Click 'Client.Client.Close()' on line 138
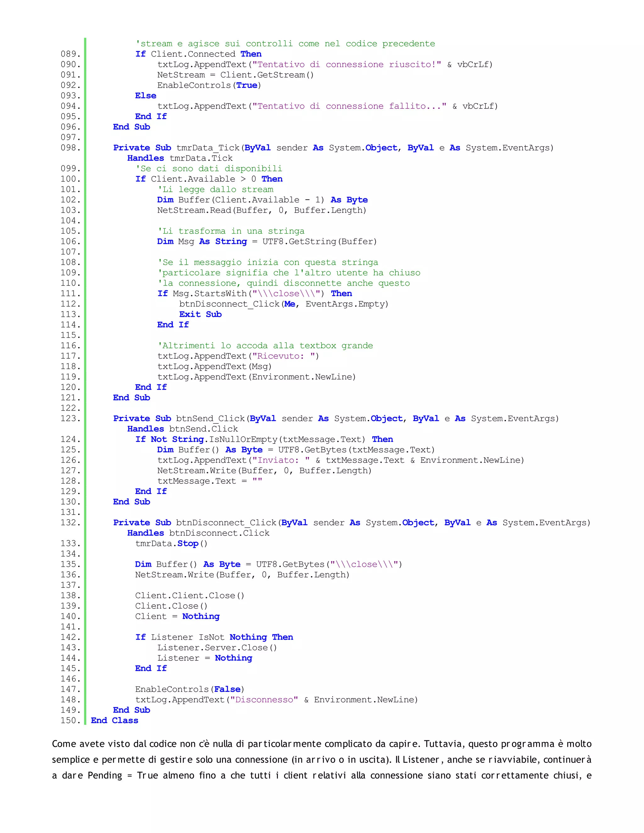 coord(190,596)
